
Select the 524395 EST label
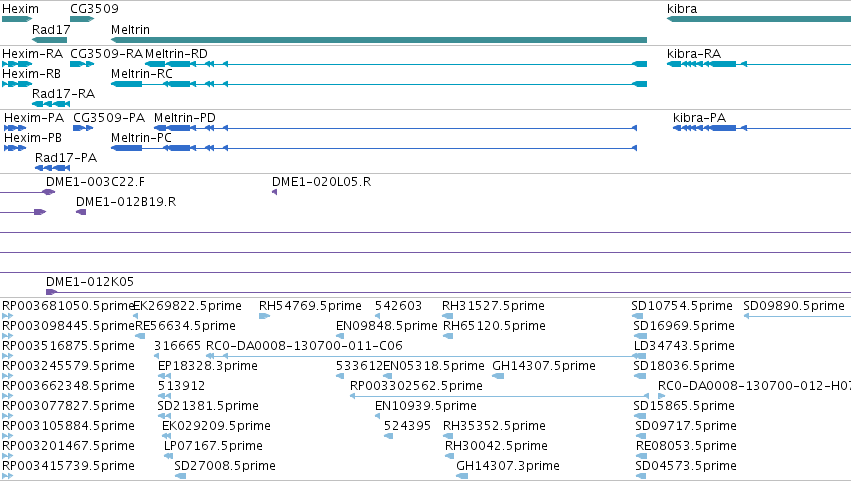(407, 426)
